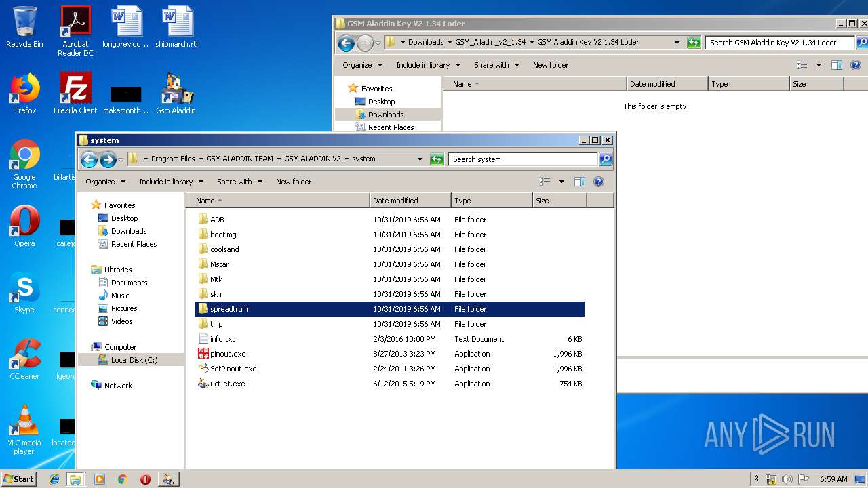Open the Skype desktop shortcut

tap(24, 293)
